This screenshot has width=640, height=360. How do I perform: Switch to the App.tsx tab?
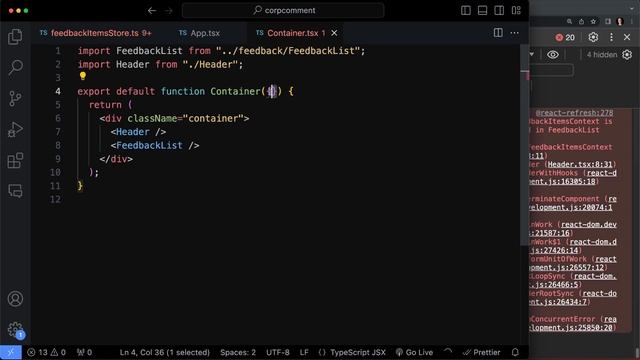click(x=200, y=33)
